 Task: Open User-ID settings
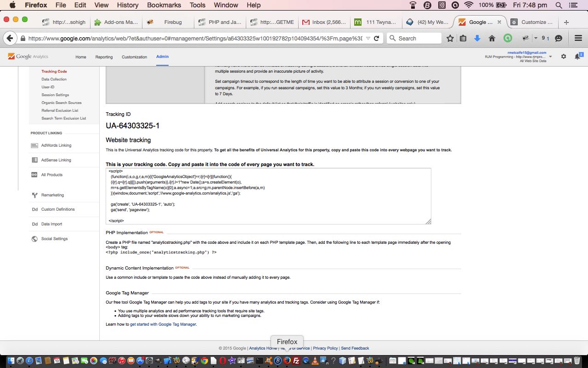[x=48, y=87]
